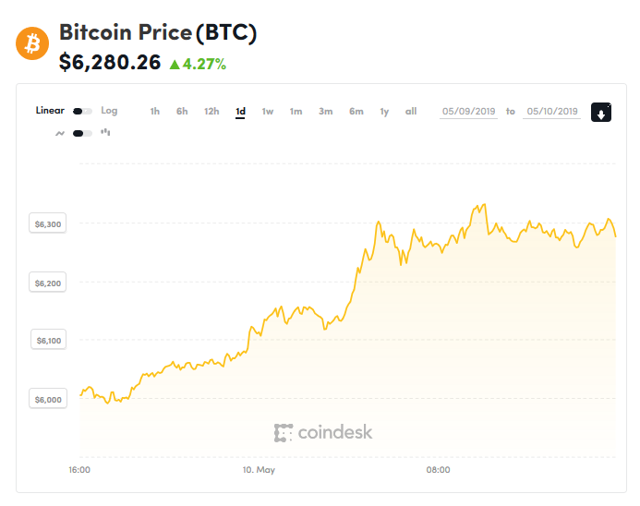Select the 1h time range
This screenshot has width=640, height=506.
coord(155,111)
